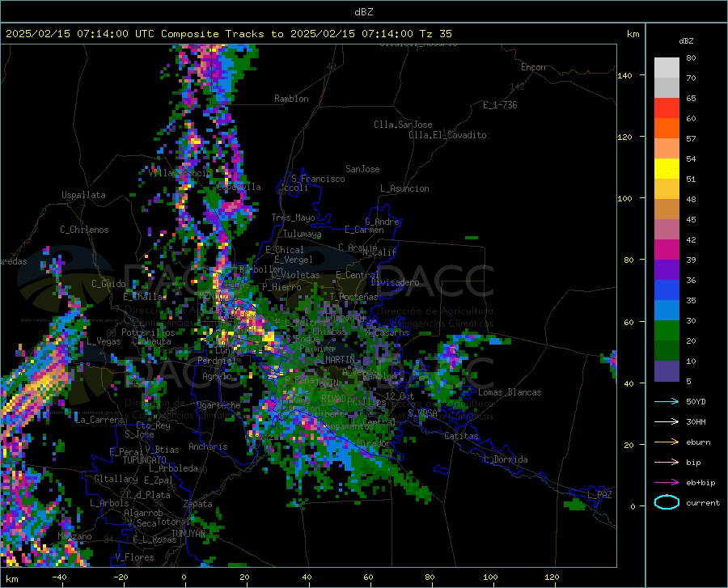The width and height of the screenshot is (728, 588).
Task: Click the dBZ title at top center
Action: point(363,12)
